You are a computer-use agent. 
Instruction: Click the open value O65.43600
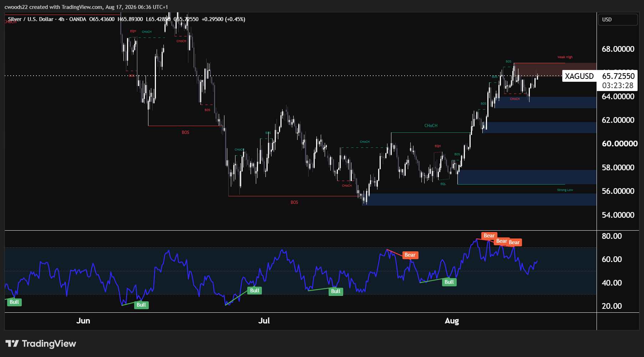(x=102, y=19)
